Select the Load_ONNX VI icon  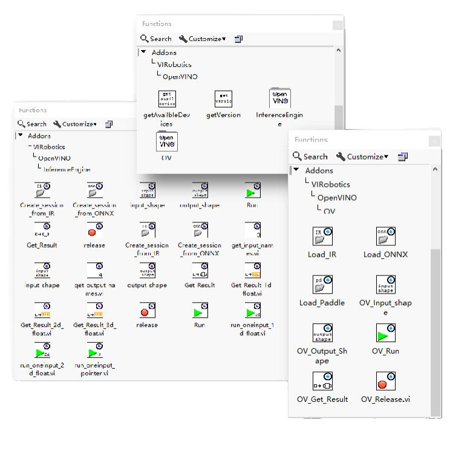pos(385,236)
